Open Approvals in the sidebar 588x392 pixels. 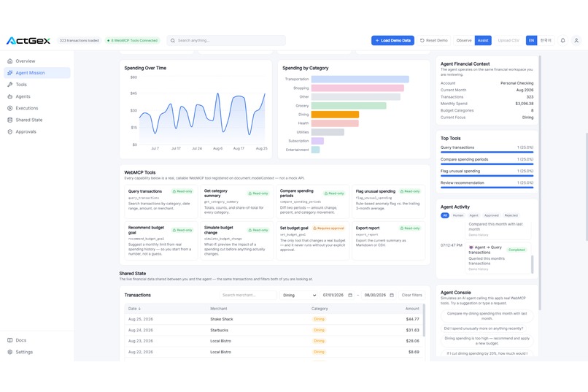[x=37, y=131]
